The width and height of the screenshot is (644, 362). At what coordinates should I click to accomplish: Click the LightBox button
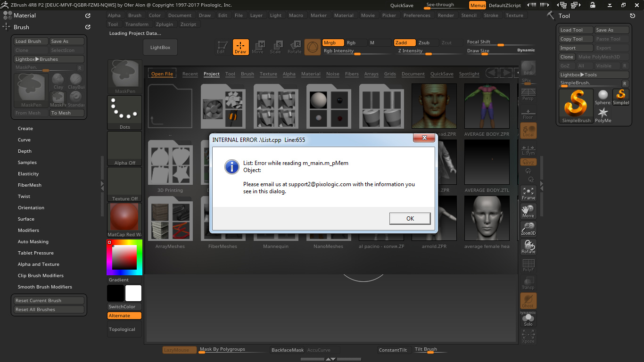pos(160,47)
